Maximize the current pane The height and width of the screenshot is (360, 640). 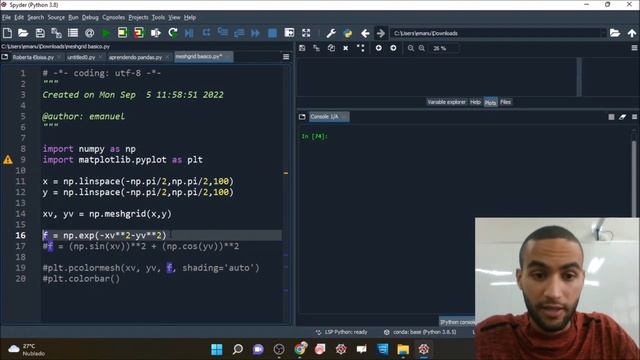pyautogui.click(x=289, y=33)
